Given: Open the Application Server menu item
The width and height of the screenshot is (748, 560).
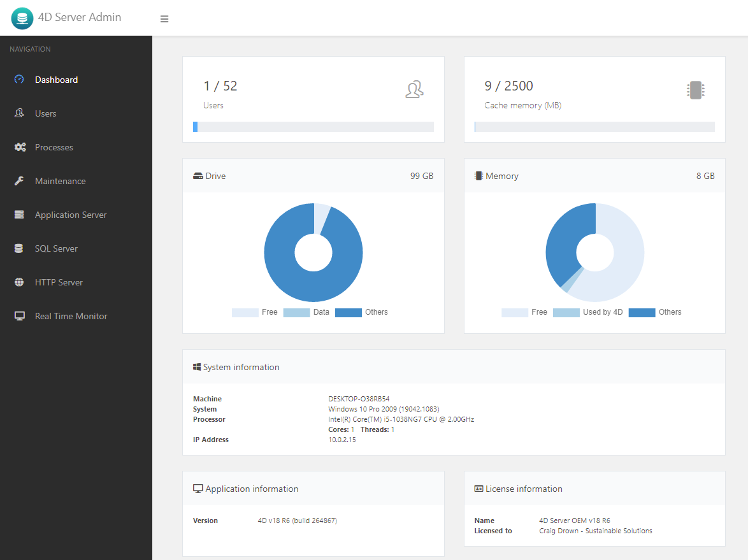Looking at the screenshot, I should 71,215.
